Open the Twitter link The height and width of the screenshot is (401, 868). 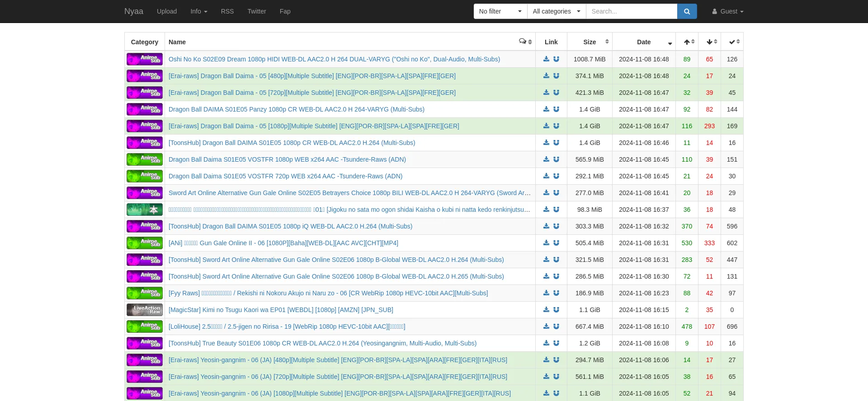(x=257, y=11)
